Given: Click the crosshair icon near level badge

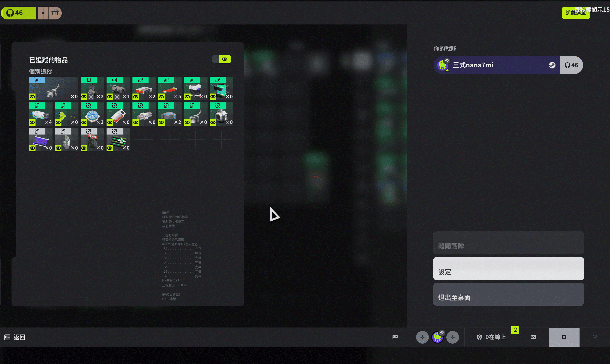Looking at the screenshot, I should (43, 13).
